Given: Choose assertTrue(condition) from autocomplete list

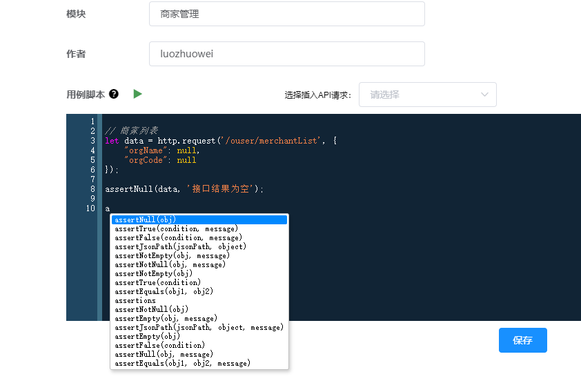Looking at the screenshot, I should tap(199, 283).
